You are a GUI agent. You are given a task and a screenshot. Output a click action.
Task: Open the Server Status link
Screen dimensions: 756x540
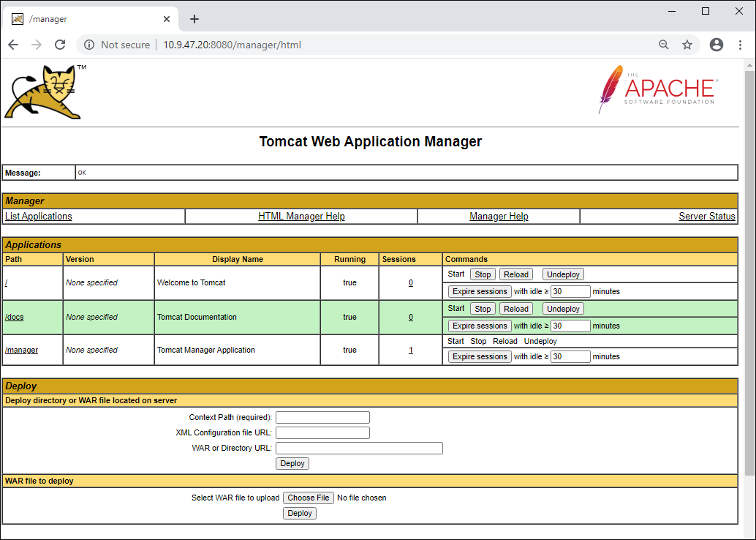pos(706,217)
